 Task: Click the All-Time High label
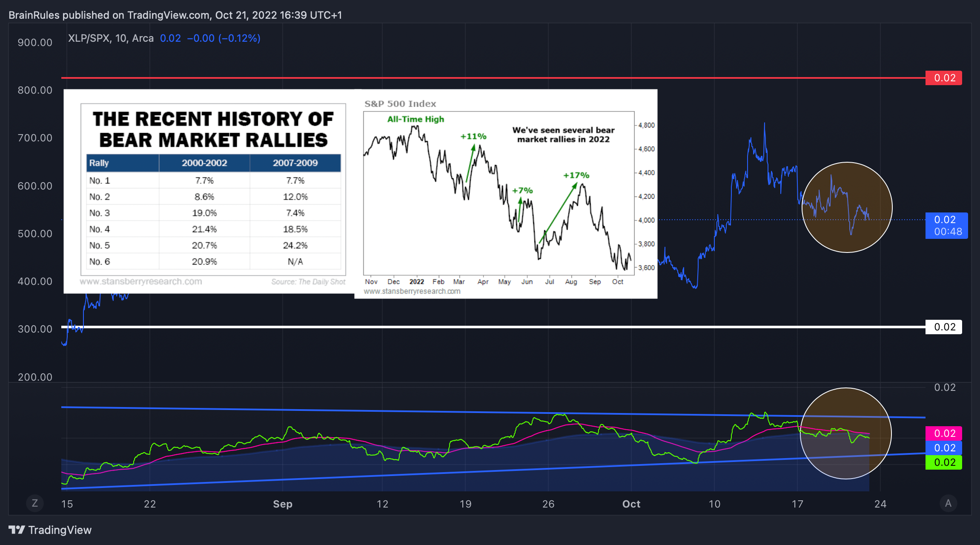[x=415, y=119]
